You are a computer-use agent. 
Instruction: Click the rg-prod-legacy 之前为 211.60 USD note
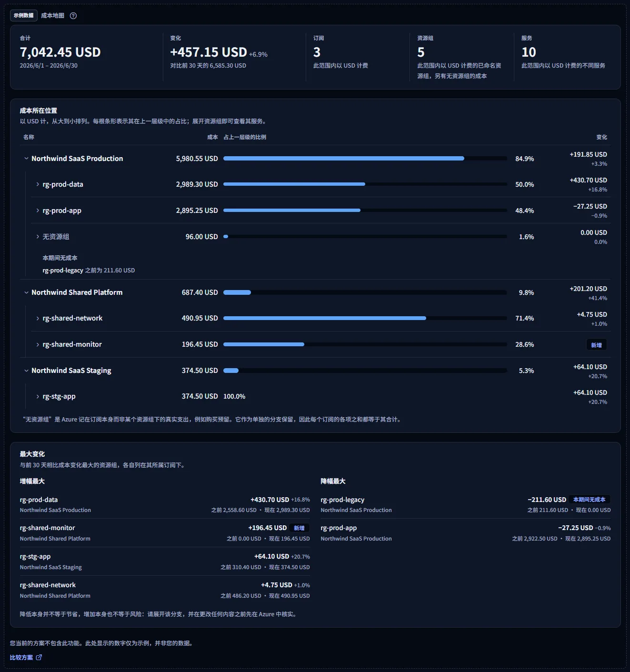click(89, 270)
